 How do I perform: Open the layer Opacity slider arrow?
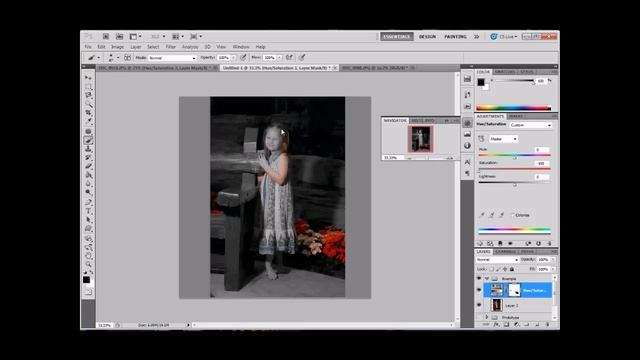pyautogui.click(x=553, y=260)
